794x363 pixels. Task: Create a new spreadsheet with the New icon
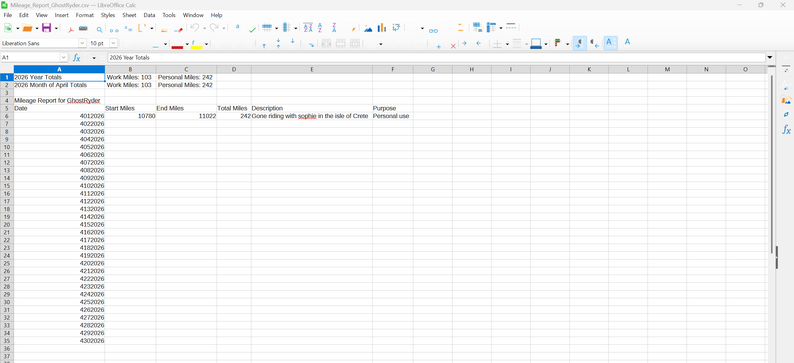[x=8, y=28]
